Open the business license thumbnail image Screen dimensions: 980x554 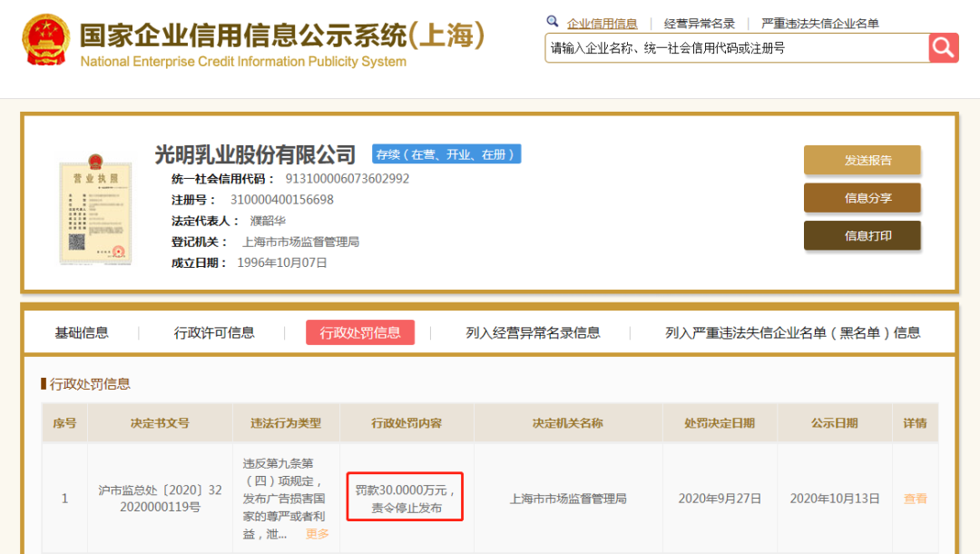[95, 209]
